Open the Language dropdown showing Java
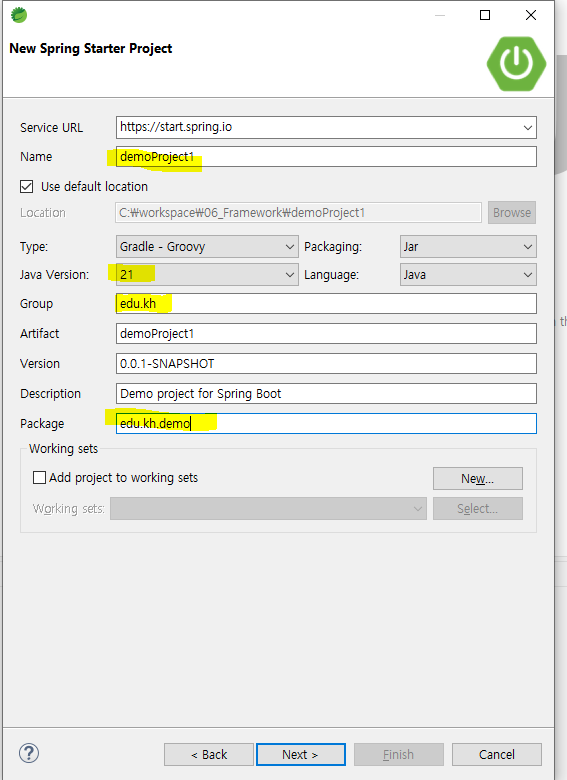Viewport: 567px width, 780px height. coord(468,275)
